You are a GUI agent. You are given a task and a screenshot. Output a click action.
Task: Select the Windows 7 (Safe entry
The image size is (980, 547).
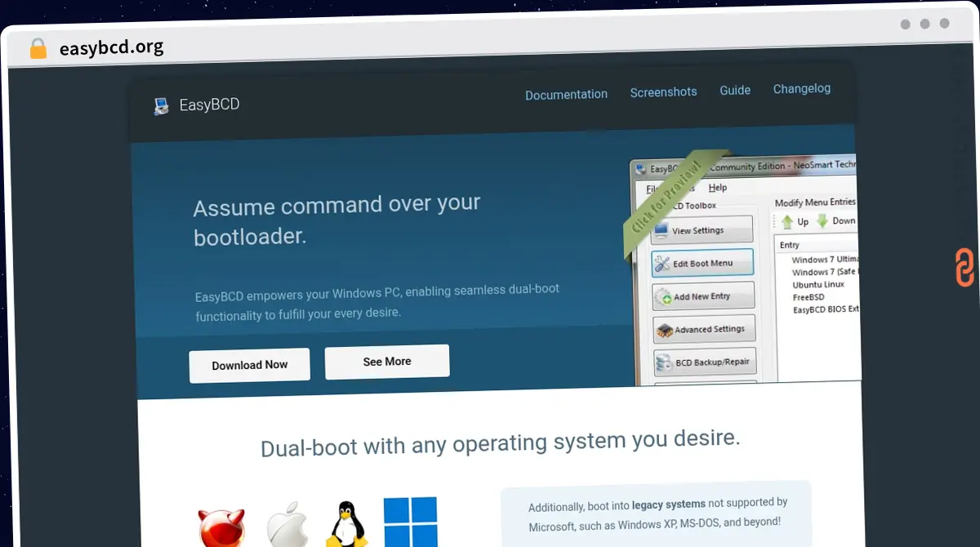tap(825, 272)
